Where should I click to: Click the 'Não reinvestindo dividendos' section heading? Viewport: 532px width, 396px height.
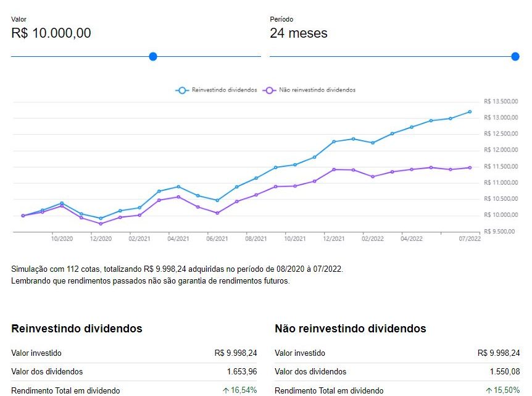[351, 329]
